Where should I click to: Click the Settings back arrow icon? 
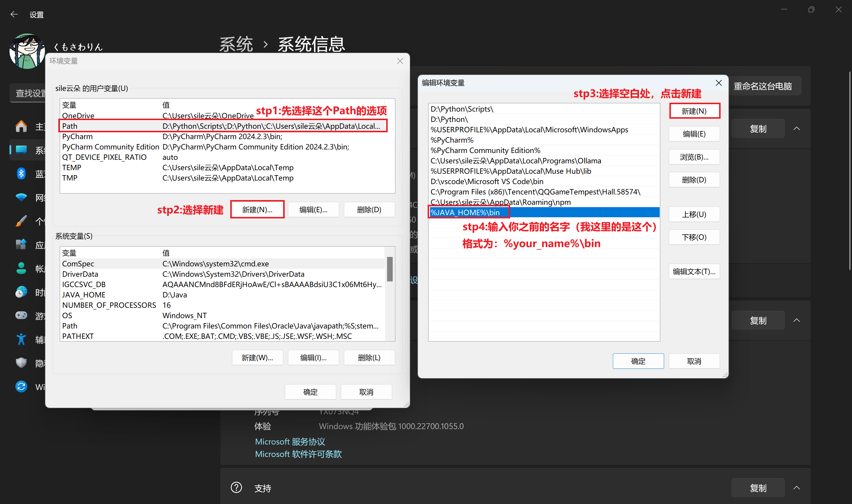pyautogui.click(x=14, y=14)
